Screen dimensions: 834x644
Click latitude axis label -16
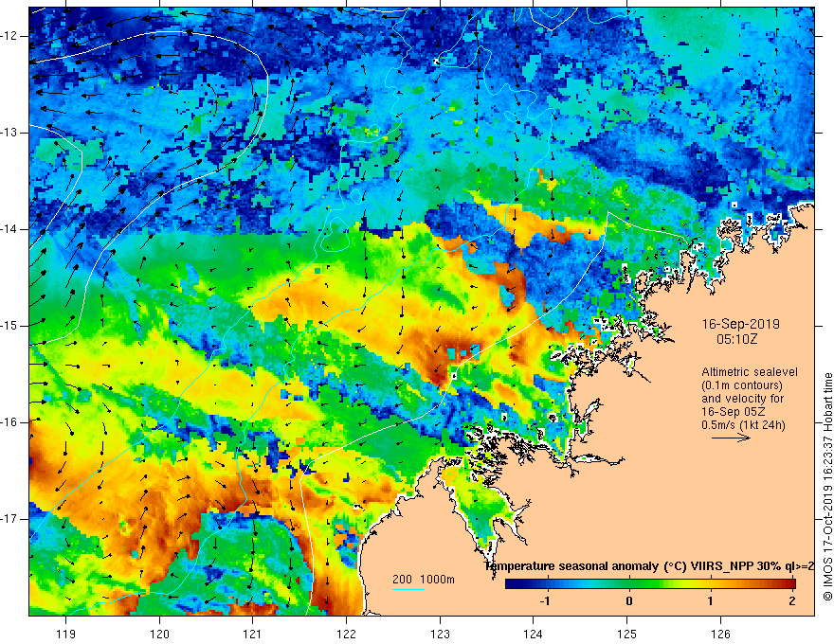point(9,422)
